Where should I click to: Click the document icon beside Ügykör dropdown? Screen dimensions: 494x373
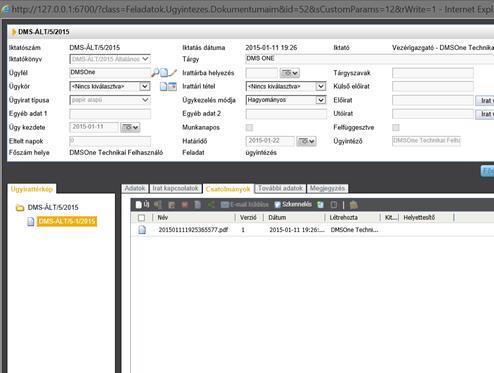[x=163, y=87]
